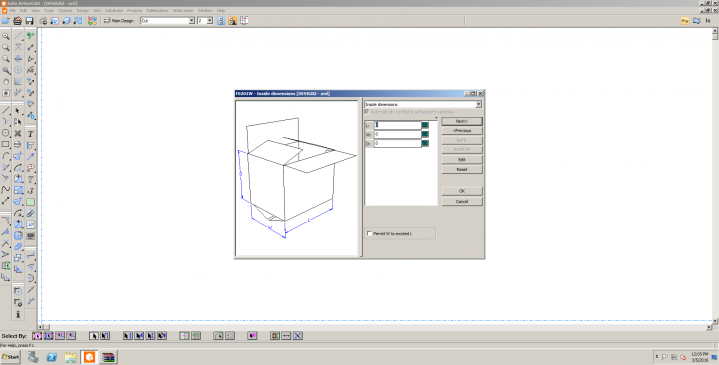The image size is (719, 365).
Task: Enable Permit W to exceed L checkbox
Action: [370, 233]
